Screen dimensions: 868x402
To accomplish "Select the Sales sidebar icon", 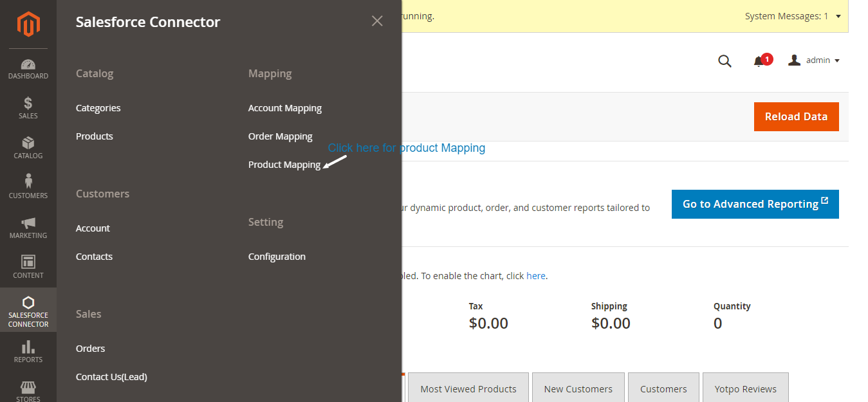I will (28, 106).
